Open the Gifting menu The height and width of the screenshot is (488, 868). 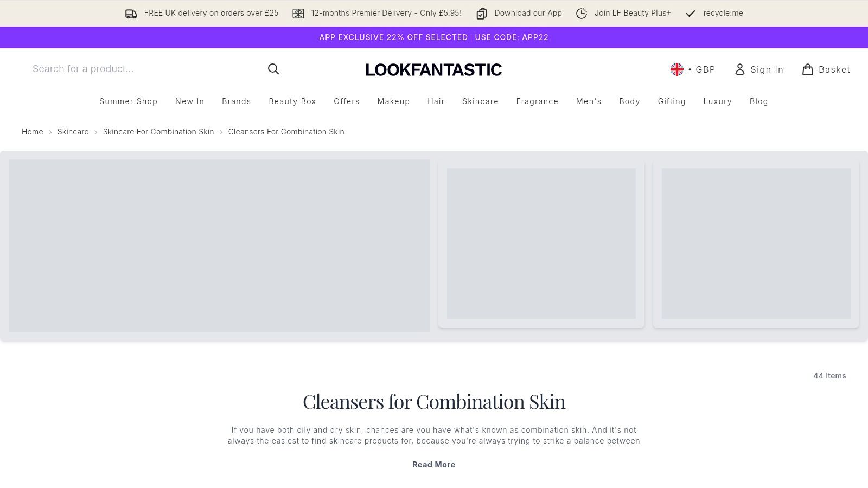(x=672, y=101)
